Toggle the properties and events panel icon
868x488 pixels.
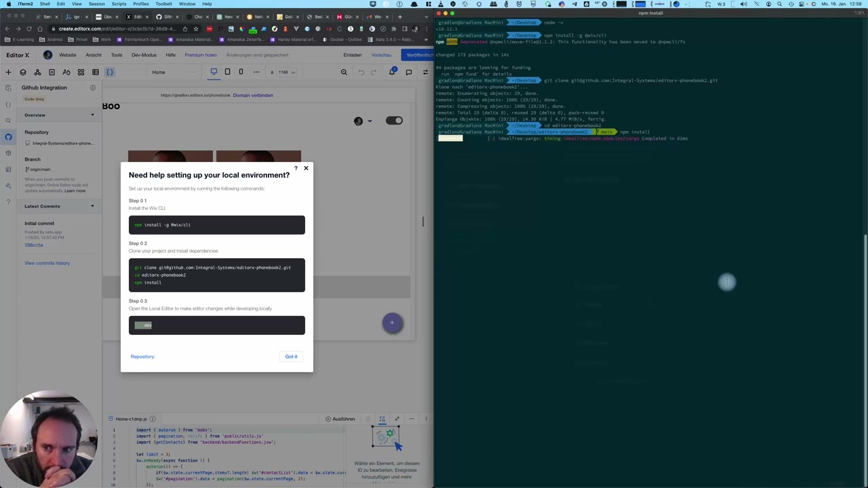382,419
